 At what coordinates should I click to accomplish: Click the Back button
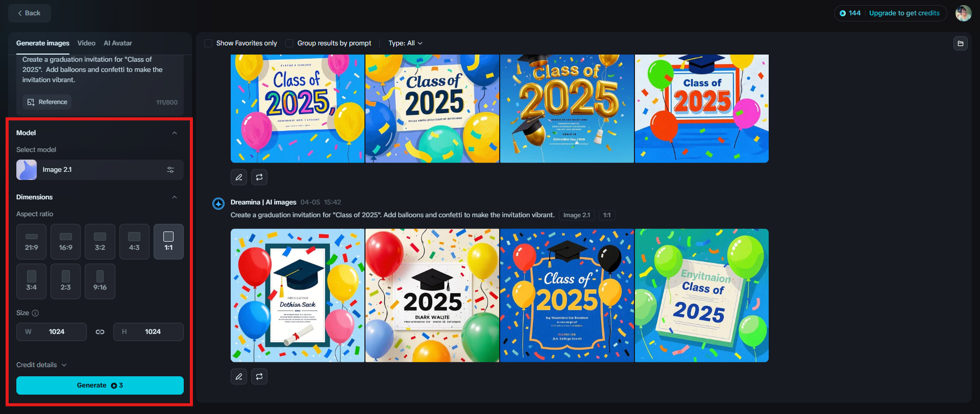[29, 13]
